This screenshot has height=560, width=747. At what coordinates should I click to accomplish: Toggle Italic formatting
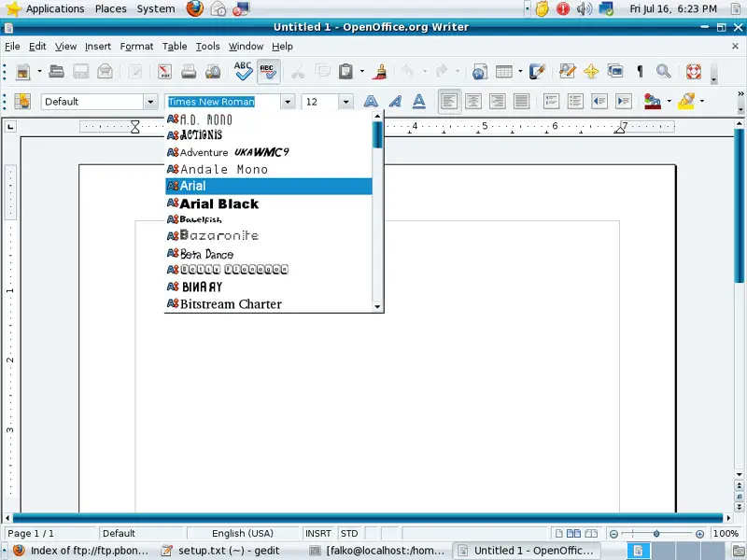tap(395, 101)
